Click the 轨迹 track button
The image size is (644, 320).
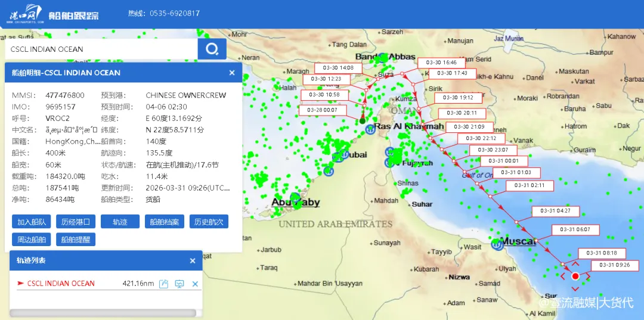click(120, 222)
